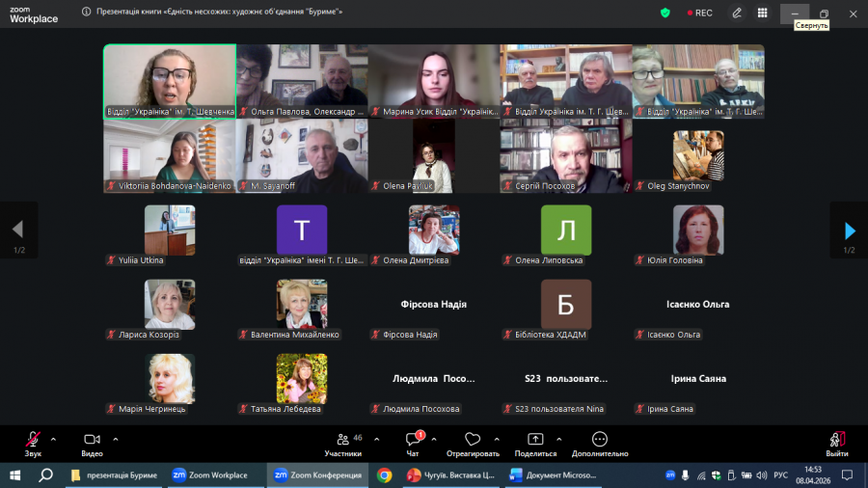Open Chrome from the taskbar
The width and height of the screenshot is (868, 488).
(384, 475)
